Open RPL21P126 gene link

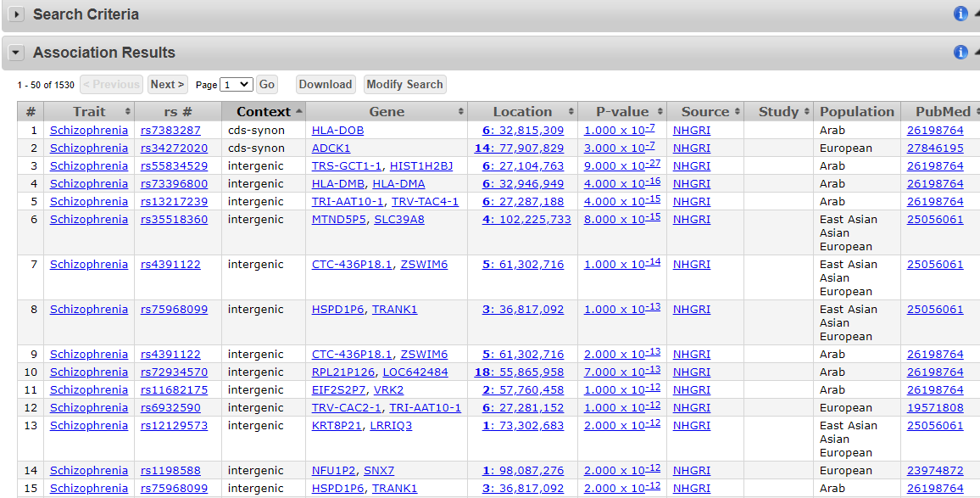(343, 372)
